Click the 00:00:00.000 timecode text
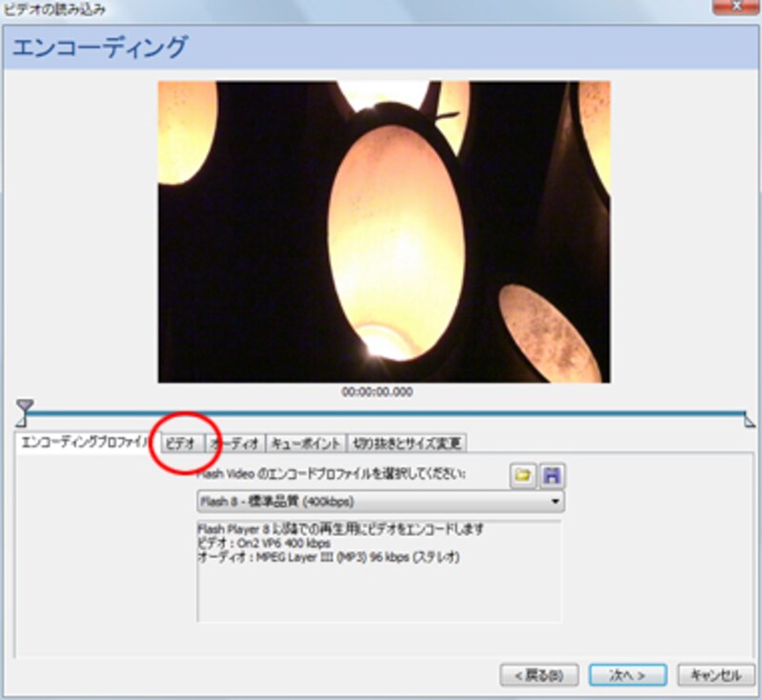Viewport: 762px width, 700px height. pos(377,391)
